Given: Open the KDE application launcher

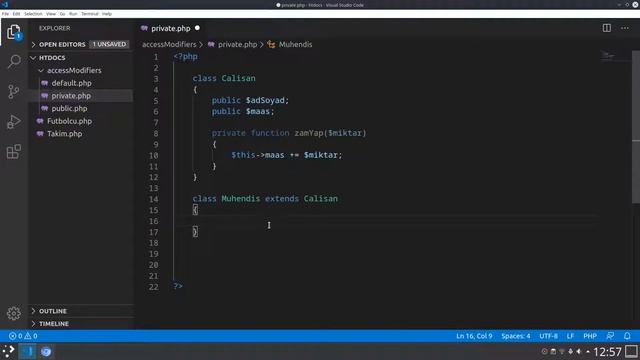Looking at the screenshot, I should tap(8, 351).
